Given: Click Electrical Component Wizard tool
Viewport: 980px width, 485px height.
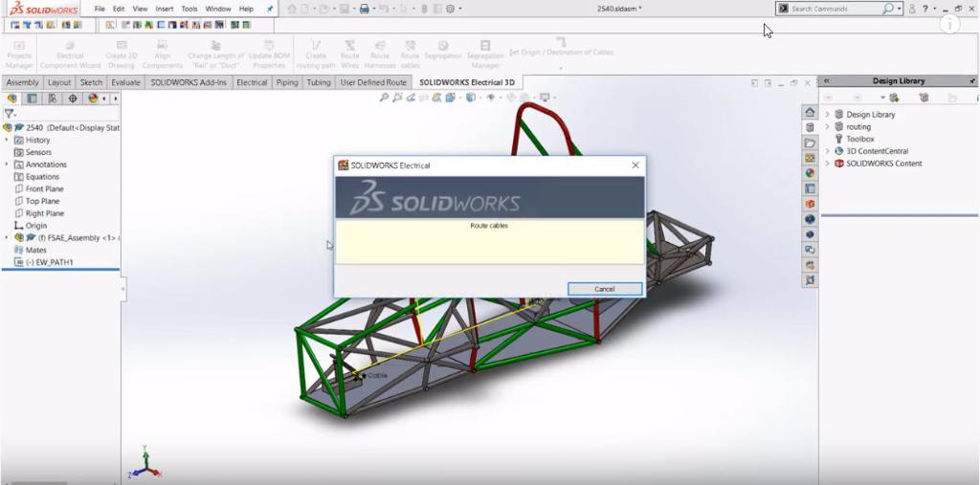Looking at the screenshot, I should point(70,55).
